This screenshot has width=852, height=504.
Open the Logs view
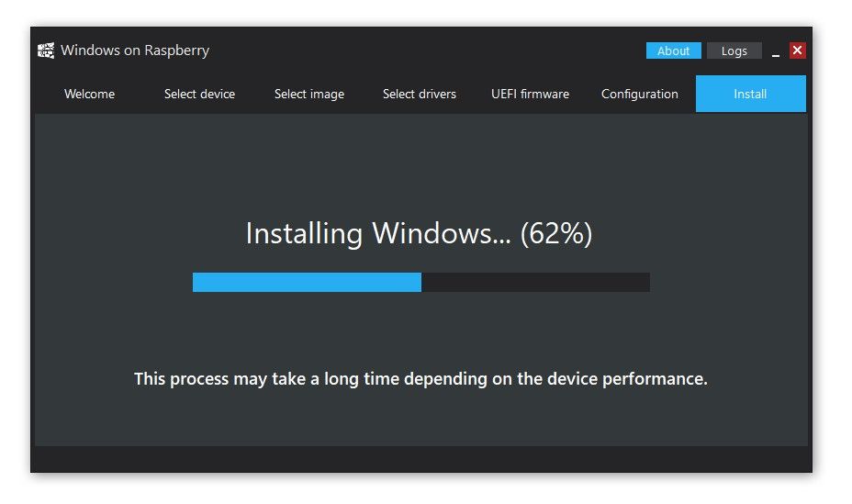click(x=734, y=50)
